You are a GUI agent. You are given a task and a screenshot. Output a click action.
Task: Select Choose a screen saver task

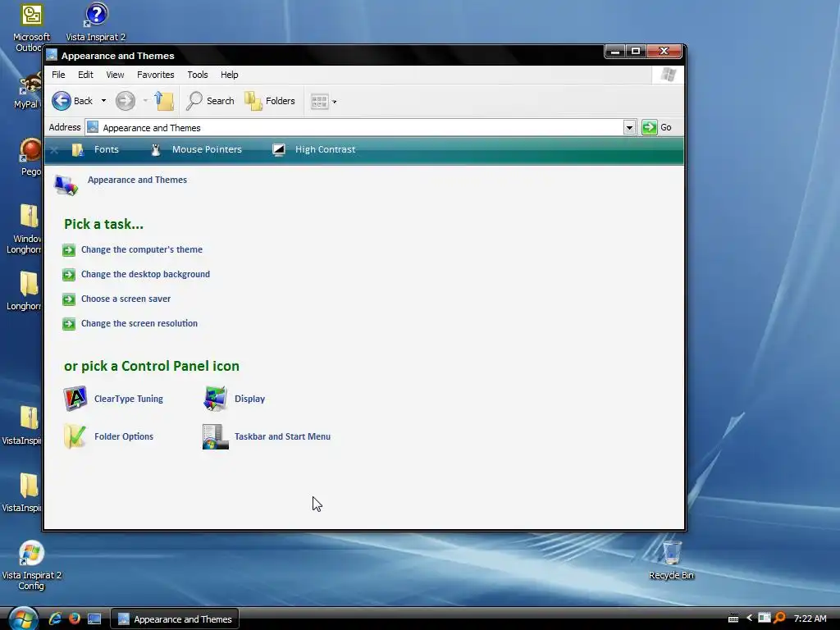point(126,299)
